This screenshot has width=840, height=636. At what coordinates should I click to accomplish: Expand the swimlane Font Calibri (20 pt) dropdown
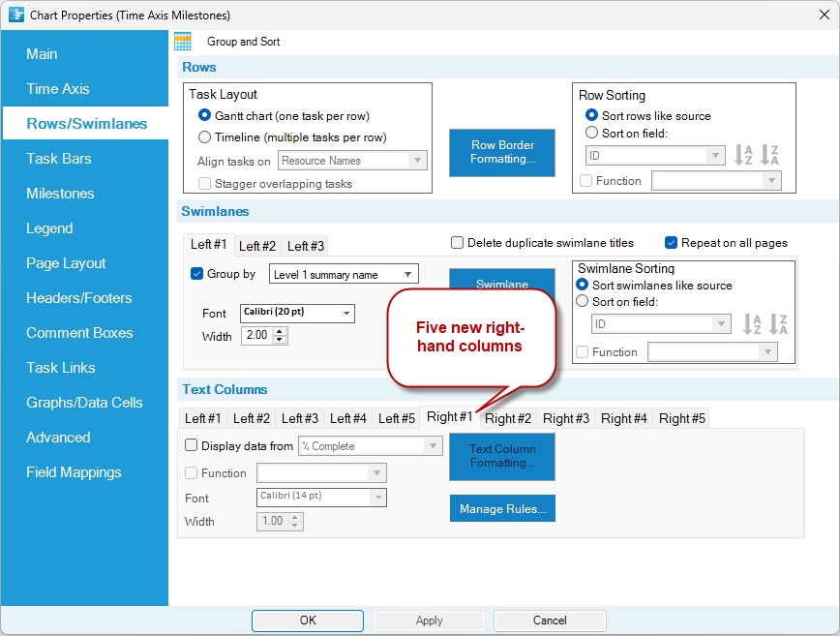click(x=297, y=313)
